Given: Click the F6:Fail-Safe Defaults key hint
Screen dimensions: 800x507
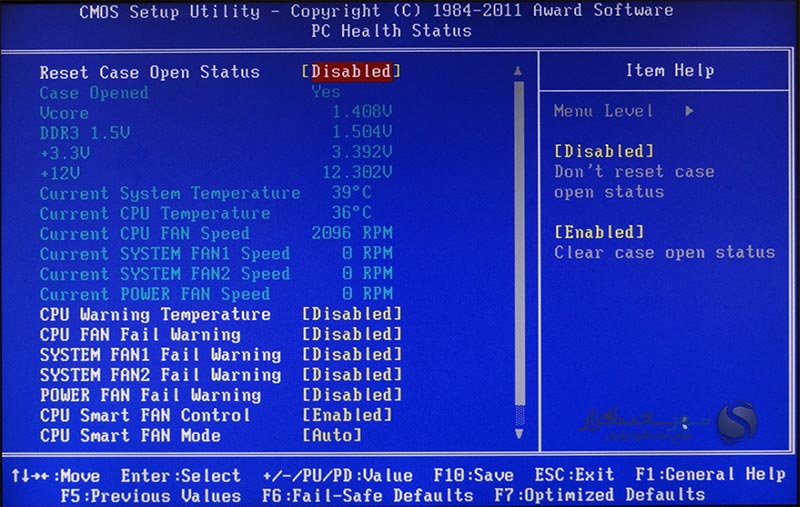Looking at the screenshot, I should point(367,495).
